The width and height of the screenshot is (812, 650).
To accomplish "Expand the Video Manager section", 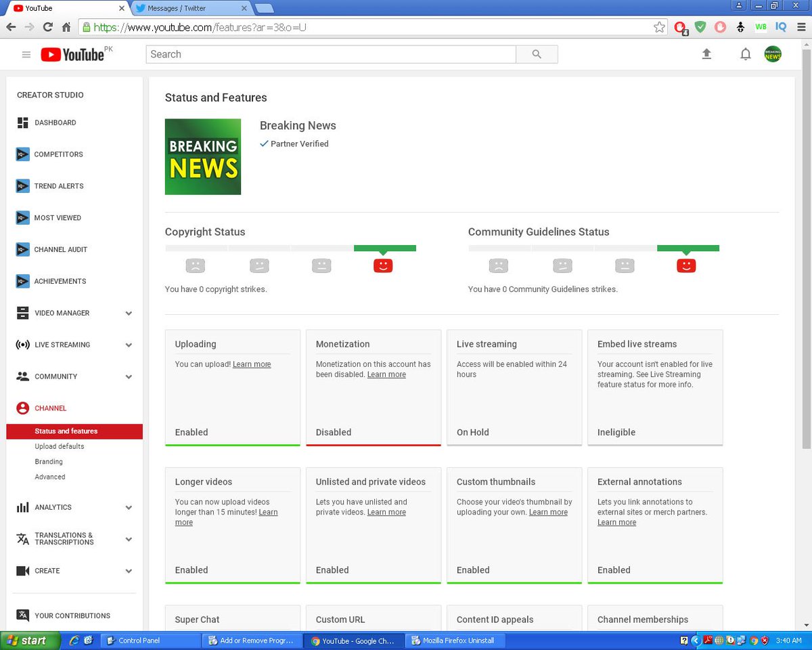I will pyautogui.click(x=129, y=313).
